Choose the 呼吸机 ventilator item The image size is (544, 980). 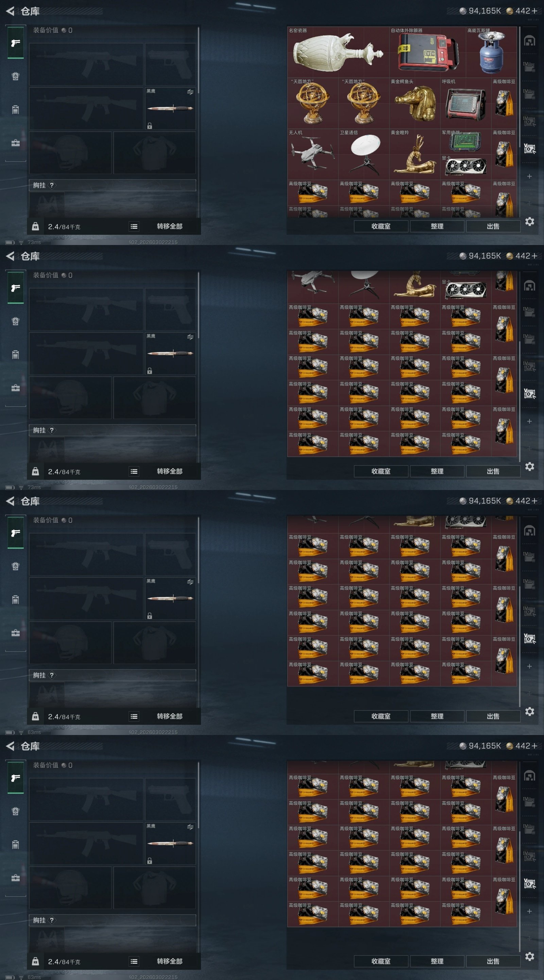(466, 103)
